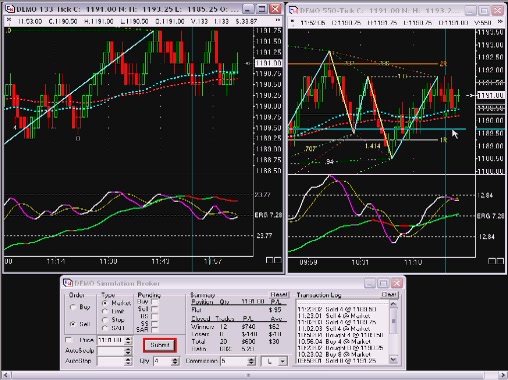The image size is (508, 380).
Task: Select the Sell order radio button
Action: (x=73, y=324)
